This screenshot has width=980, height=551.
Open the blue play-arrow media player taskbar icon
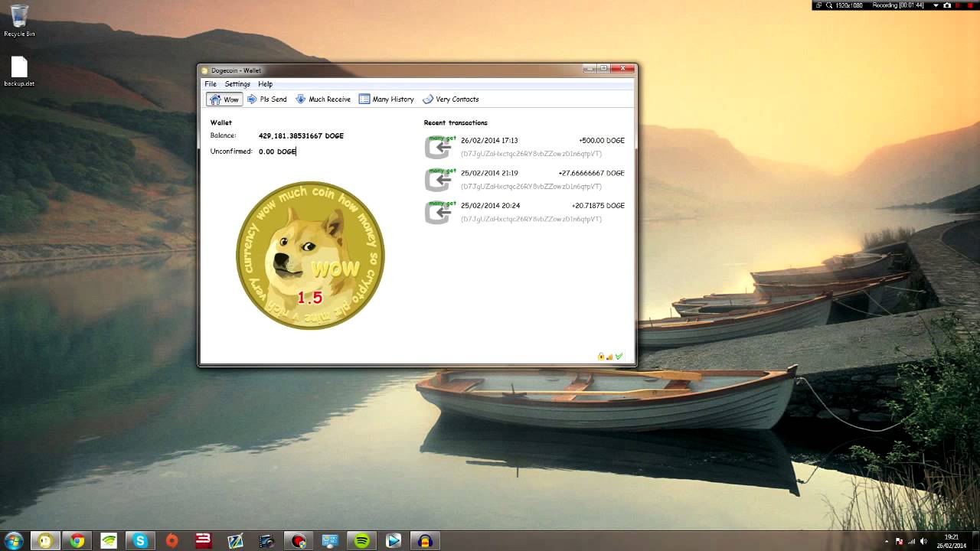[x=393, y=540]
